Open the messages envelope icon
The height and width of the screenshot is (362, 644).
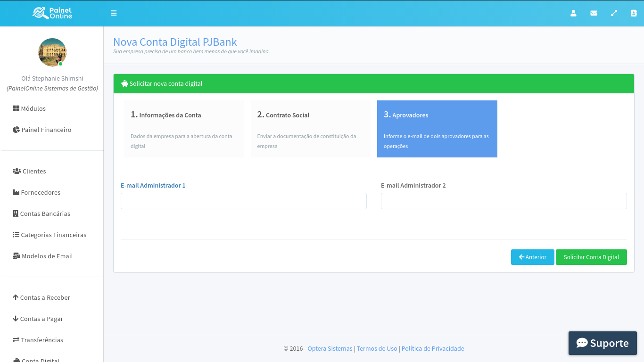594,13
